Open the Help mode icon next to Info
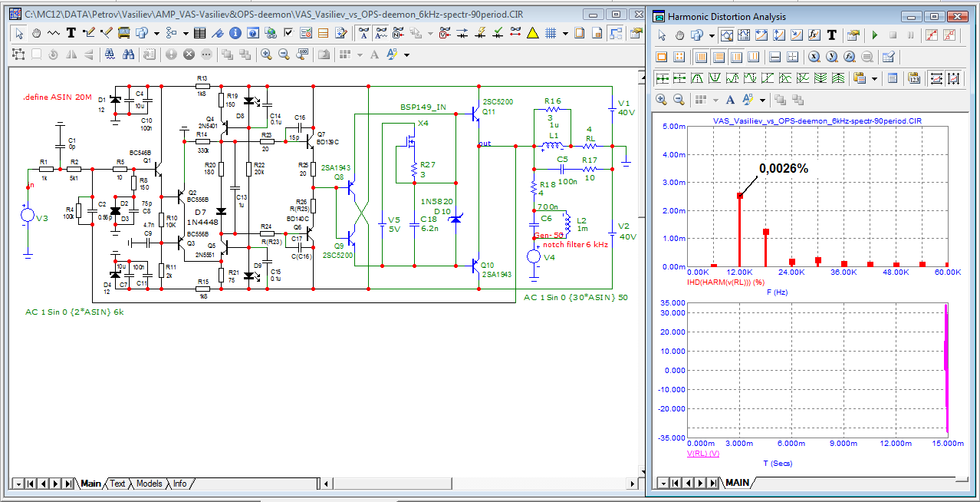 pos(253,33)
